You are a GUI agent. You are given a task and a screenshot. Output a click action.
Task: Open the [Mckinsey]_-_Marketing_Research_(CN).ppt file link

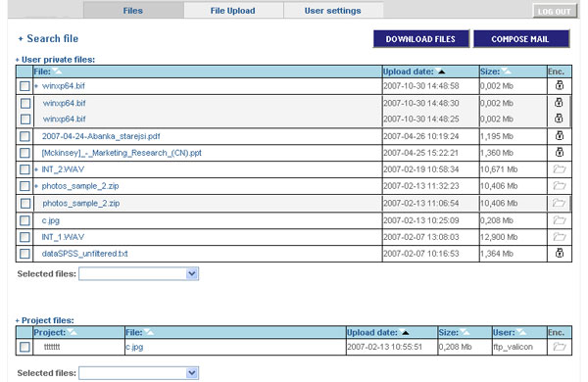(x=122, y=153)
